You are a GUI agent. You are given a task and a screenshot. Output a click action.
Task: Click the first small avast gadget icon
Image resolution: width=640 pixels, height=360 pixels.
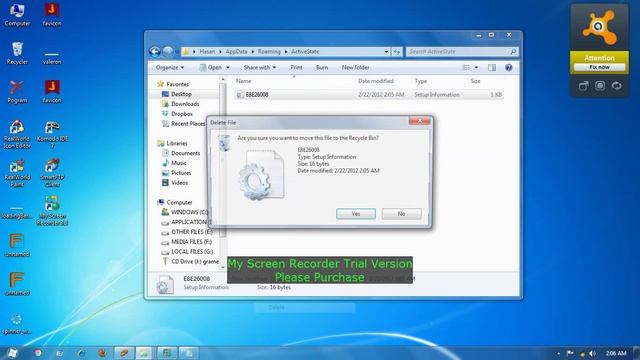[583, 86]
